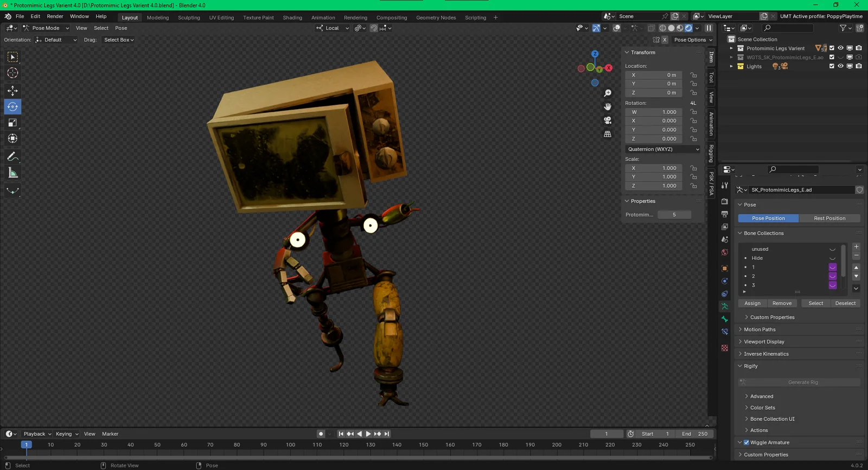Click the play animation button
Image resolution: width=868 pixels, height=470 pixels.
coord(368,434)
